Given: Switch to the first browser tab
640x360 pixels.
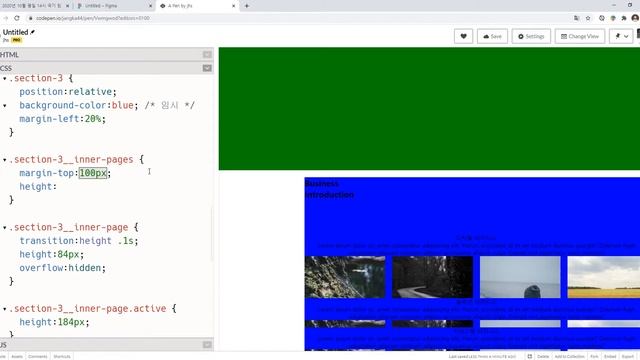Looking at the screenshot, I should click(x=36, y=6).
